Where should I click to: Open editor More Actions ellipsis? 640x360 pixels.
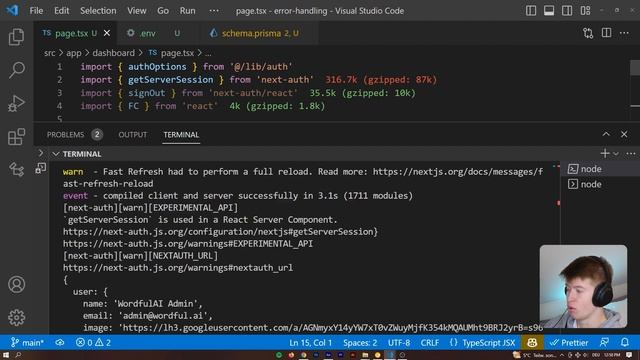pos(624,33)
